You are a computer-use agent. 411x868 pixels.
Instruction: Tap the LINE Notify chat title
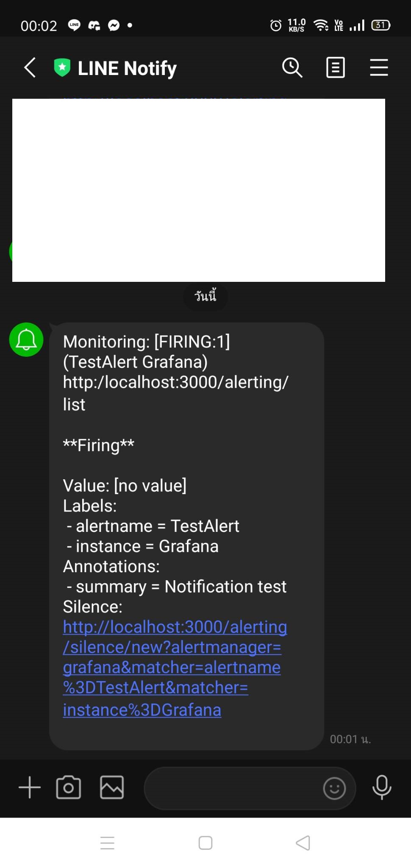coord(127,68)
